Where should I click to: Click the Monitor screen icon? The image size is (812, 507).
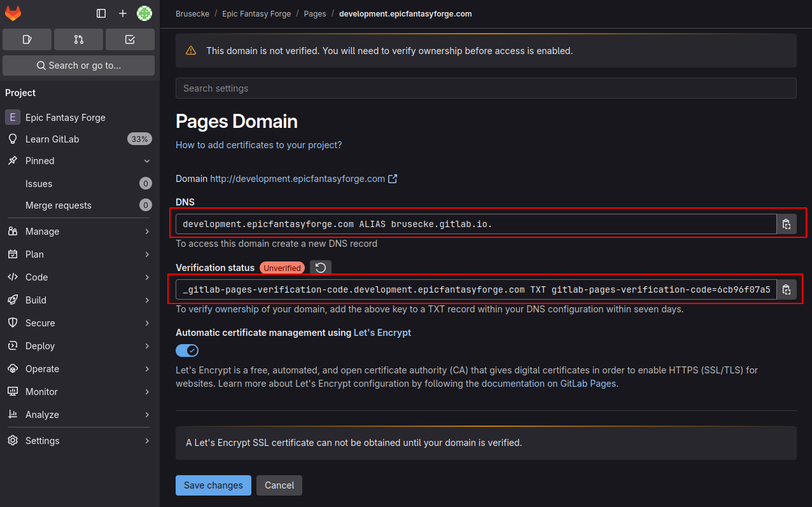(x=13, y=392)
